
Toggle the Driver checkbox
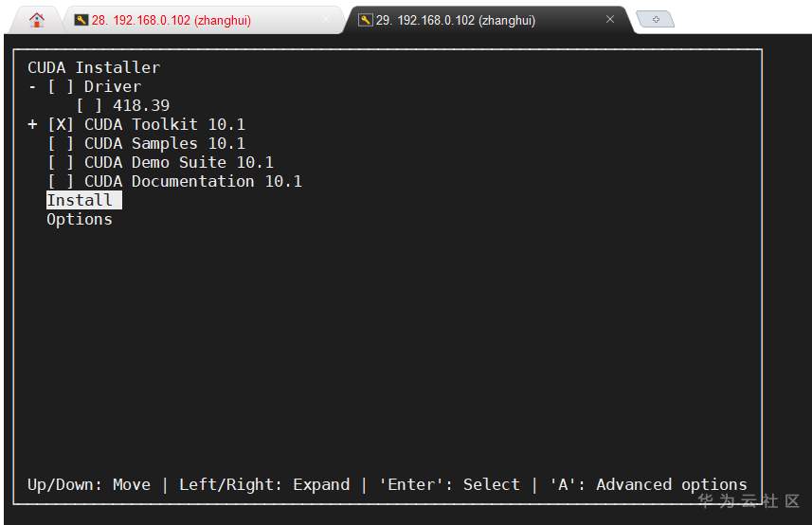pyautogui.click(x=61, y=86)
